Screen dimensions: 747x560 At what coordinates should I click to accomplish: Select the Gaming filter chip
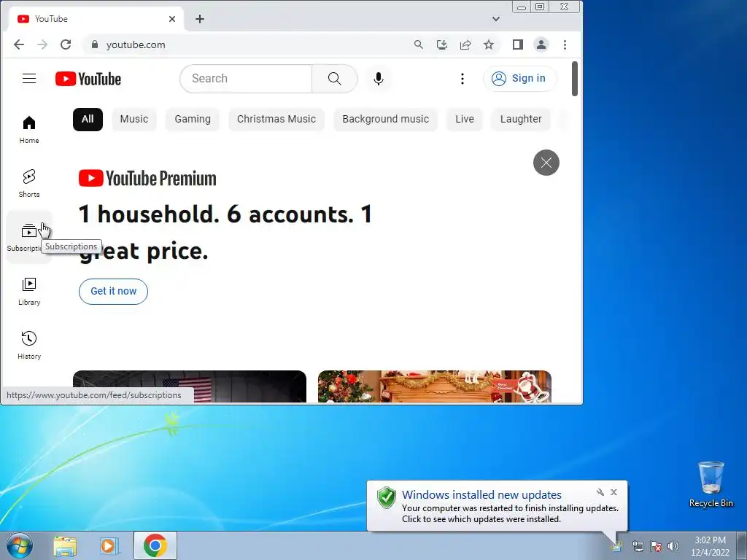193,119
